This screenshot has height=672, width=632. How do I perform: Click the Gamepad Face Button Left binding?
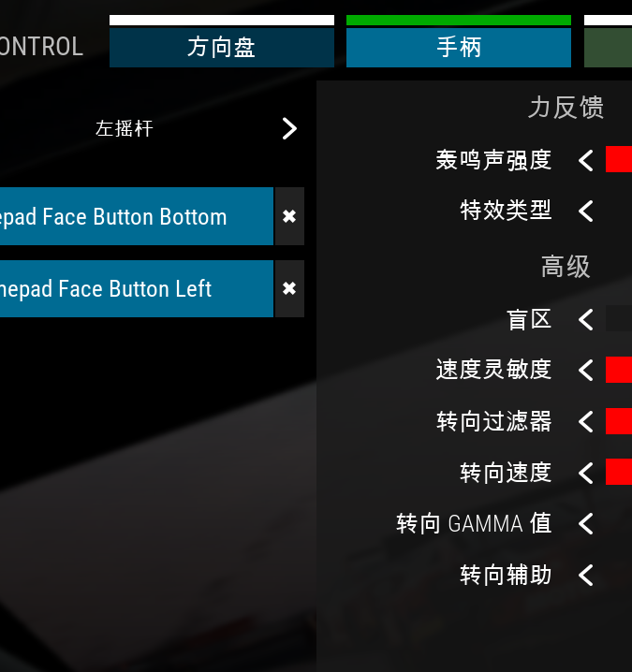(x=137, y=288)
